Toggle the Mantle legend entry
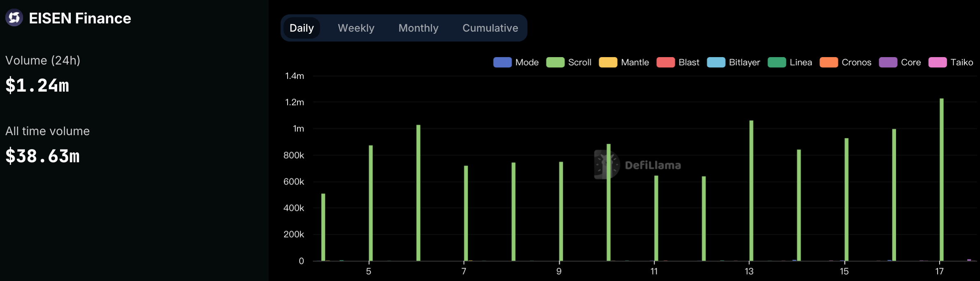The width and height of the screenshot is (980, 281). pyautogui.click(x=624, y=62)
